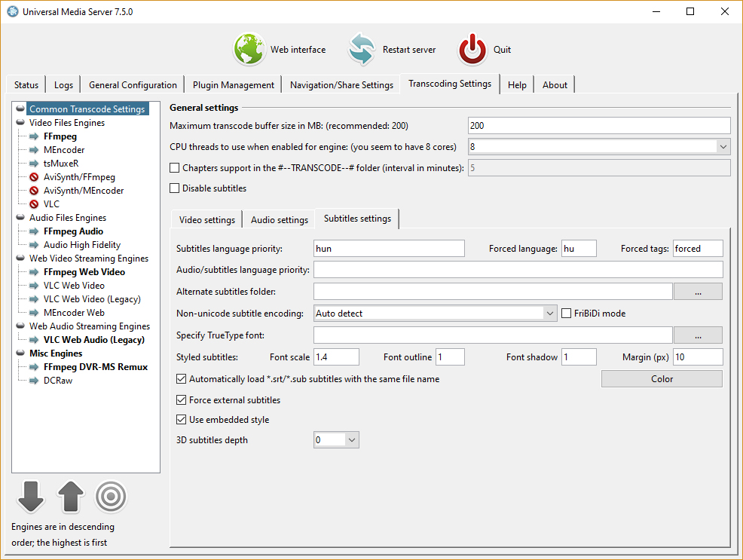743x560 pixels.
Task: Click the Subtitles language priority field
Action: point(389,249)
